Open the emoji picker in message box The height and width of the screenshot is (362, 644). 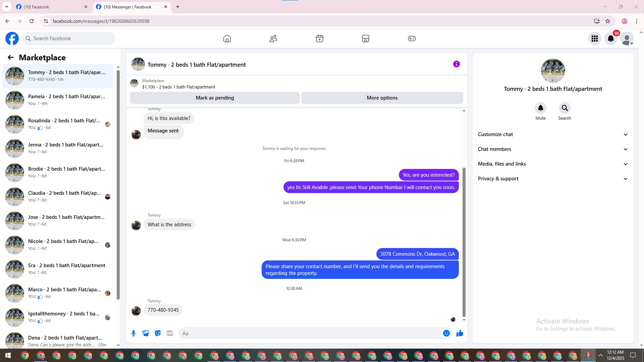click(x=446, y=333)
